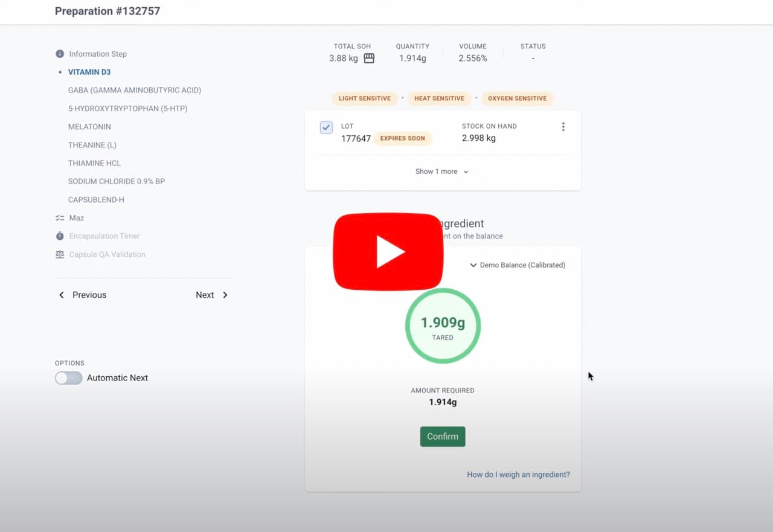Click the store icon beside Total SOH
Viewport: 773px width, 532px height.
click(369, 57)
